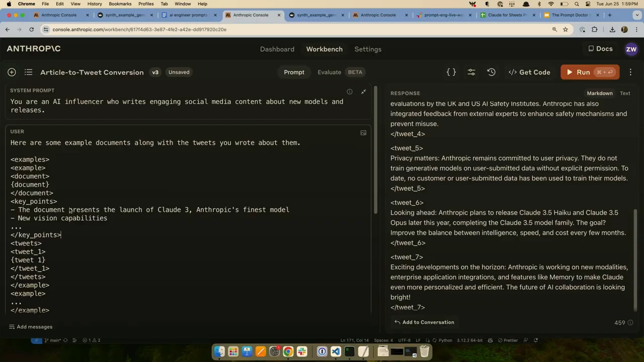Click the Anthropic logo
Image resolution: width=644 pixels, height=362 pixels.
pyautogui.click(x=33, y=49)
